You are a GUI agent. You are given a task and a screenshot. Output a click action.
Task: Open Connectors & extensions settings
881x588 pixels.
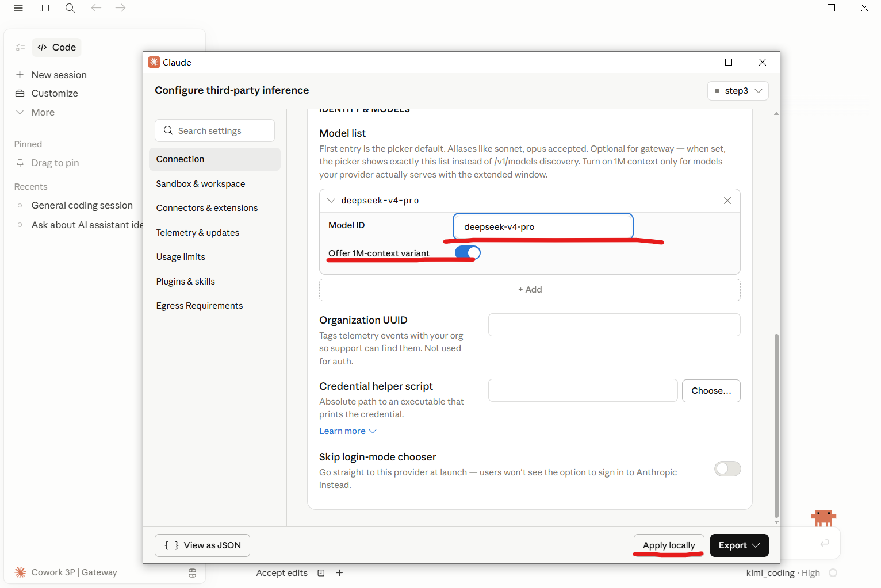point(207,208)
